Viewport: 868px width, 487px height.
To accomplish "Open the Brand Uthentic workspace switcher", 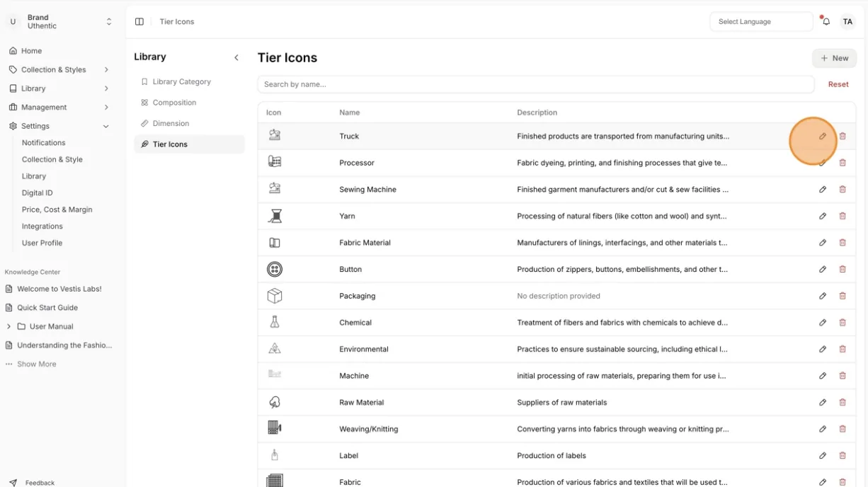I will 59,22.
